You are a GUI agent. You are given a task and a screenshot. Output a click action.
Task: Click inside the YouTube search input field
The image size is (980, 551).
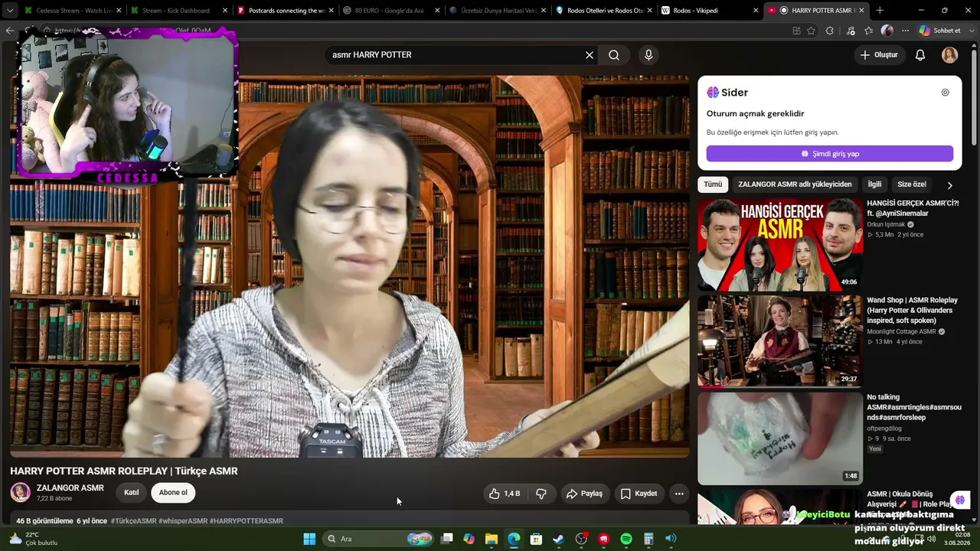456,55
